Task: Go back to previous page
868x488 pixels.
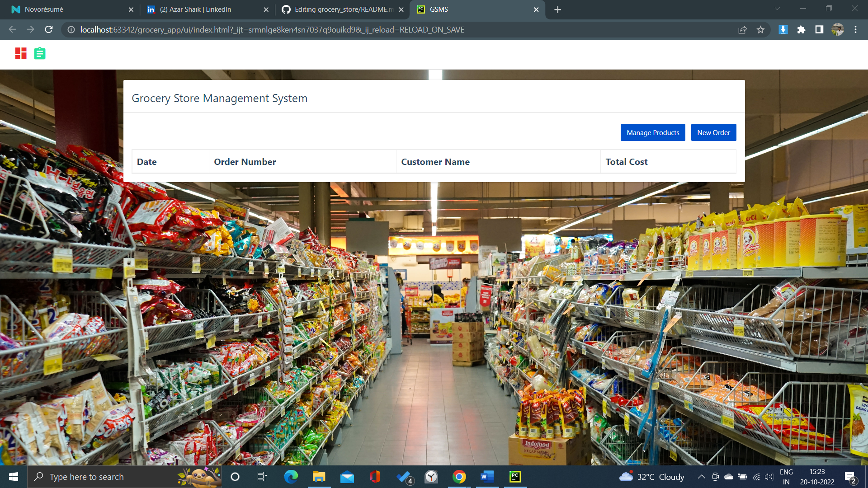Action: [x=12, y=29]
